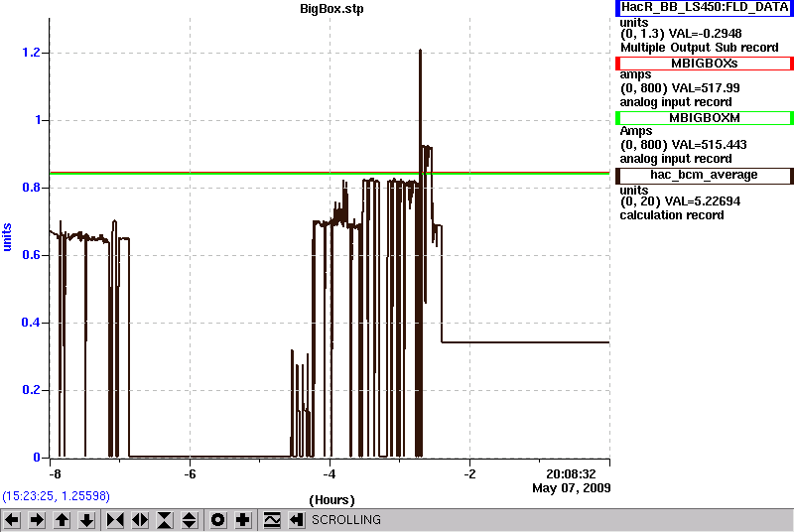Click the 0.8 tick label on y-axis

pyautogui.click(x=32, y=188)
